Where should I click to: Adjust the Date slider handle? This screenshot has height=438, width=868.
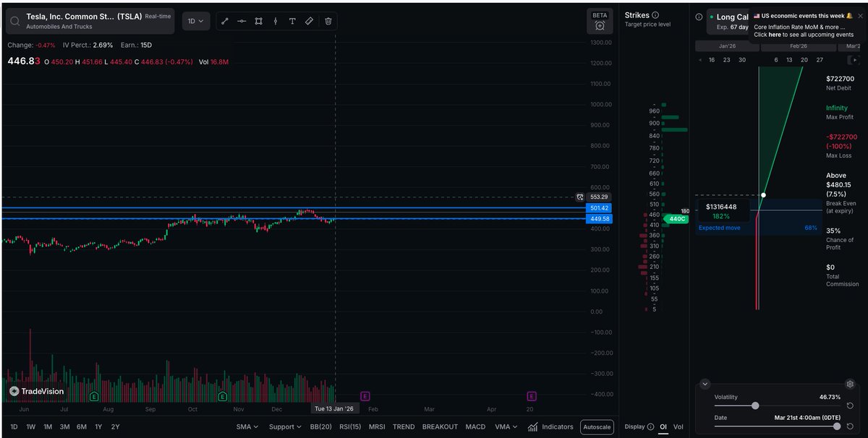click(837, 426)
